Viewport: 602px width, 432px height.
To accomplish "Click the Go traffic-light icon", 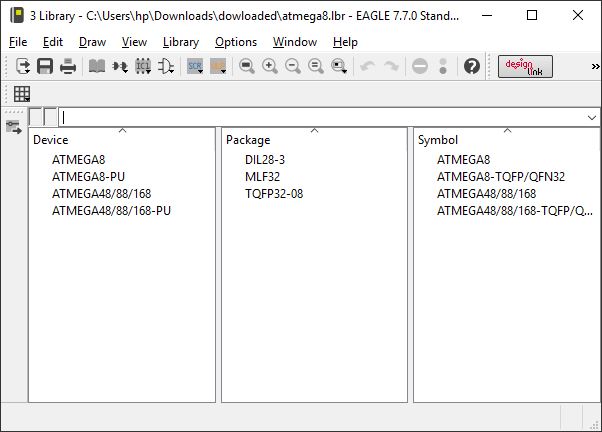I will click(443, 66).
